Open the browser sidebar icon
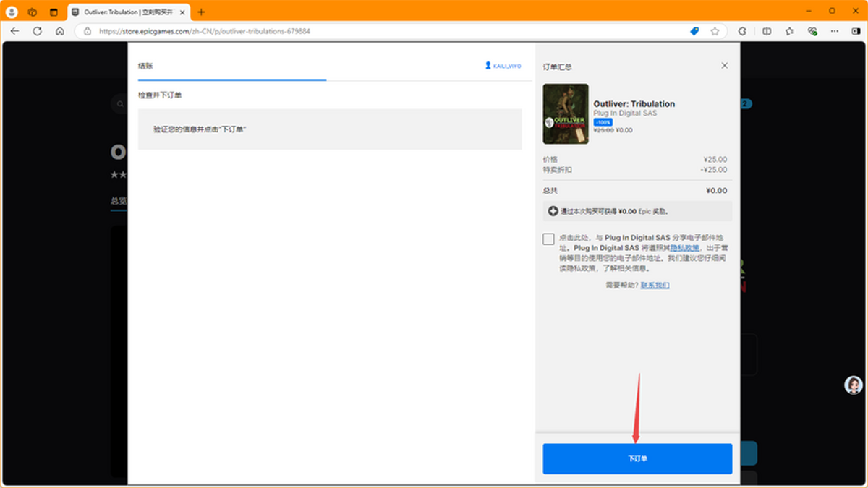The image size is (868, 488). point(856,31)
